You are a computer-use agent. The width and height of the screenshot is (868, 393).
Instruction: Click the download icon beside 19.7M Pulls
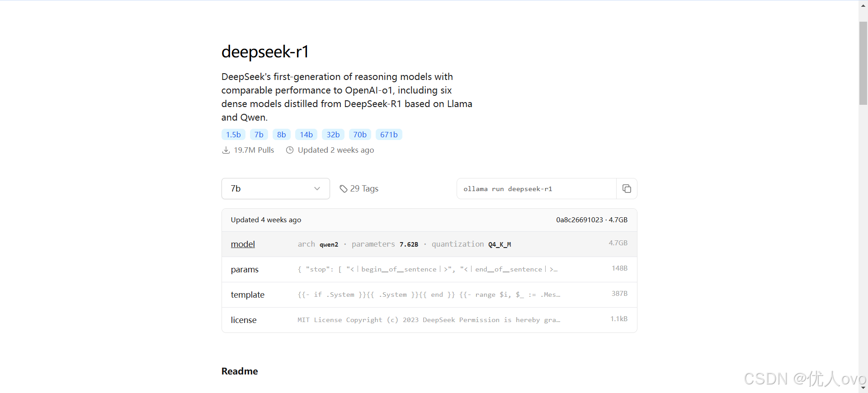(x=226, y=150)
